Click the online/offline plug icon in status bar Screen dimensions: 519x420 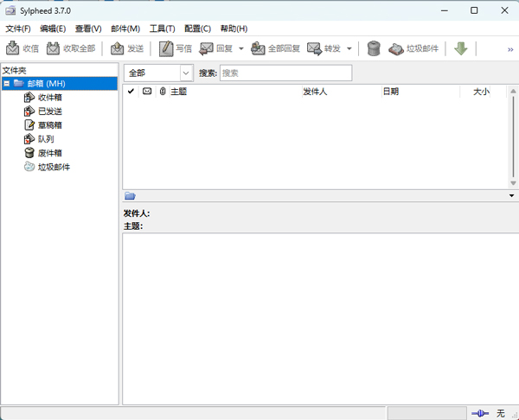pos(480,413)
